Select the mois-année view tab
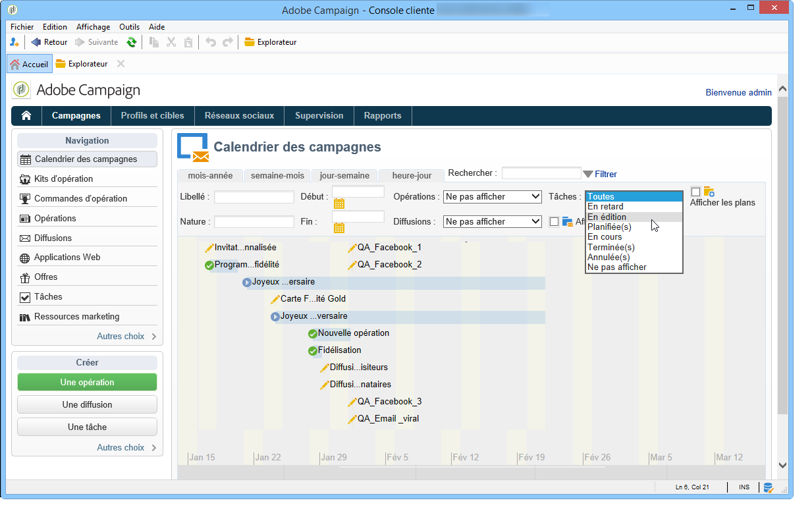 (x=209, y=176)
